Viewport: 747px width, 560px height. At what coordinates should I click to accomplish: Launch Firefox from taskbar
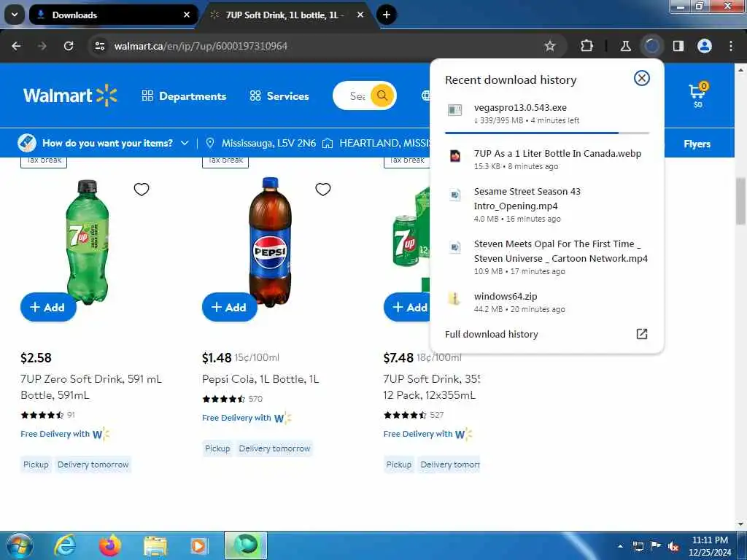pos(110,545)
